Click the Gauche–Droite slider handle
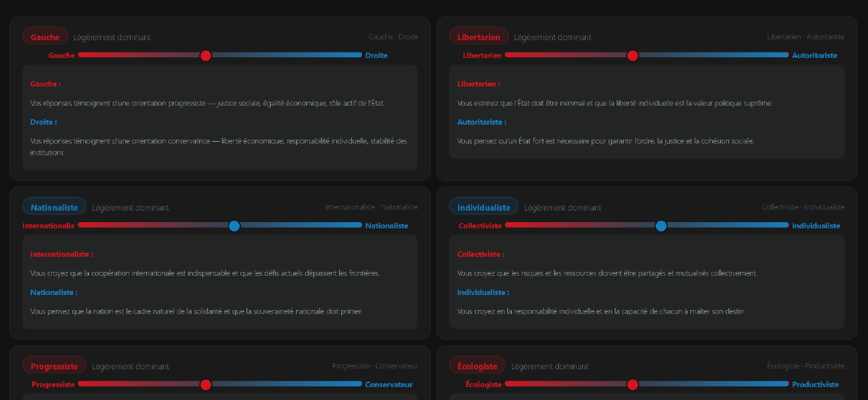 tap(206, 56)
